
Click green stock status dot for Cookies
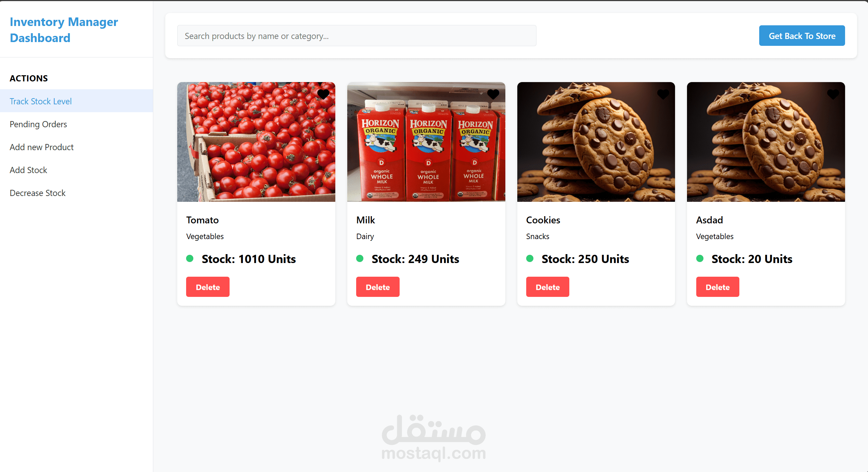click(530, 259)
